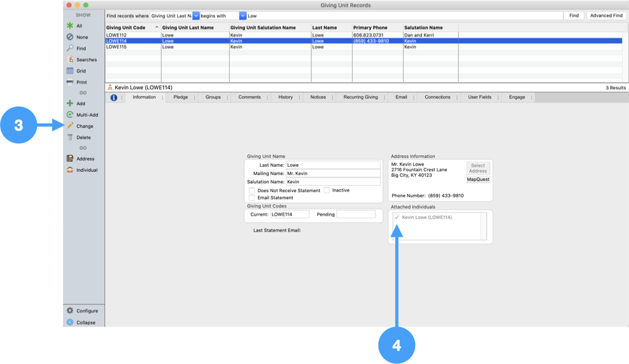Open the Grid view icon

pos(70,71)
